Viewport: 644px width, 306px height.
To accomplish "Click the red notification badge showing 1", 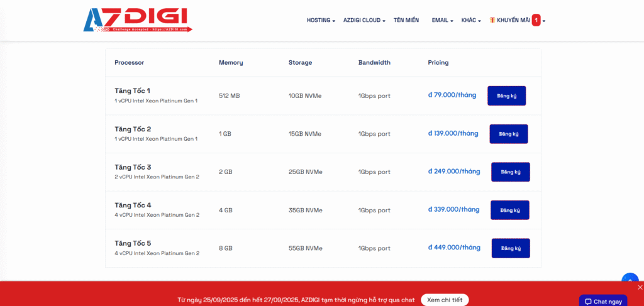I will [x=536, y=20].
